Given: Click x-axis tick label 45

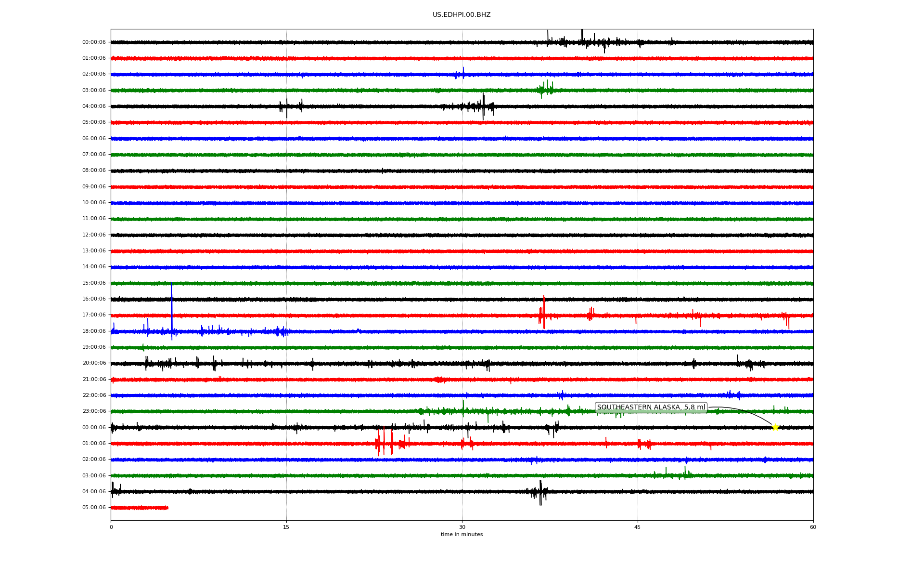Looking at the screenshot, I should [637, 527].
